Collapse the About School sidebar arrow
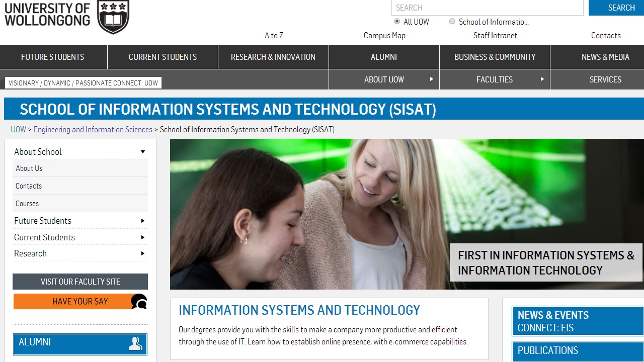The image size is (644, 362). [143, 152]
